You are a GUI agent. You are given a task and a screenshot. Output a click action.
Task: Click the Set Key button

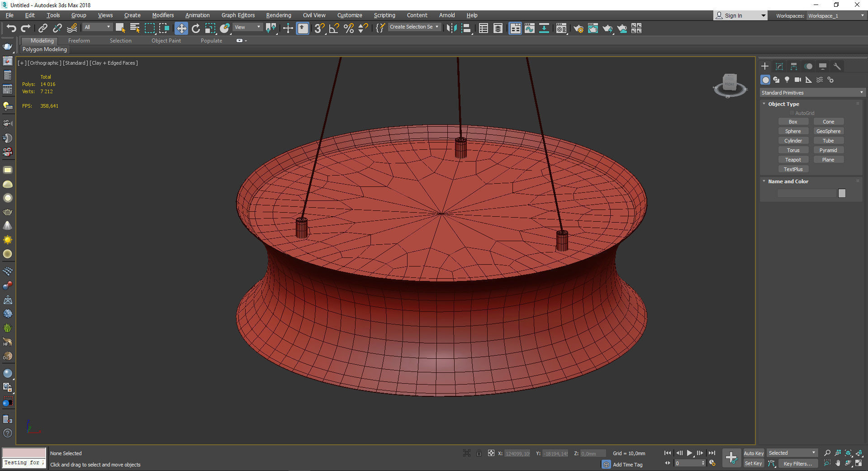click(753, 463)
